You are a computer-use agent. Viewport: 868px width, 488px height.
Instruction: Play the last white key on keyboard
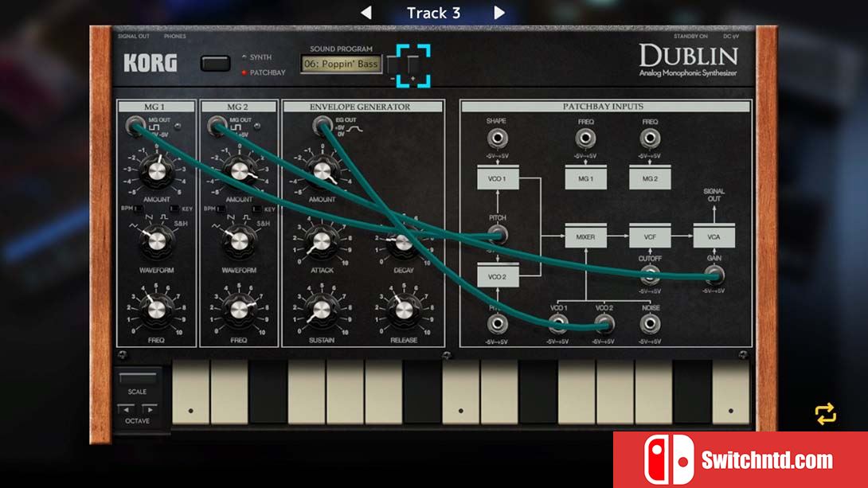[x=731, y=392]
